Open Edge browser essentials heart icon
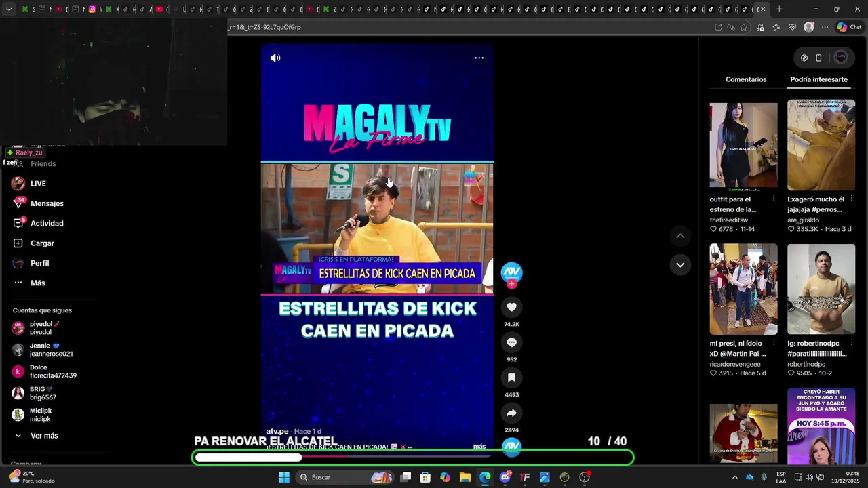The height and width of the screenshot is (488, 868). 793,27
